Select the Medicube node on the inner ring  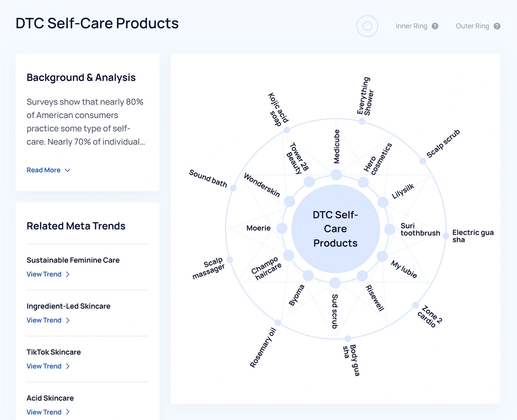tap(336, 174)
